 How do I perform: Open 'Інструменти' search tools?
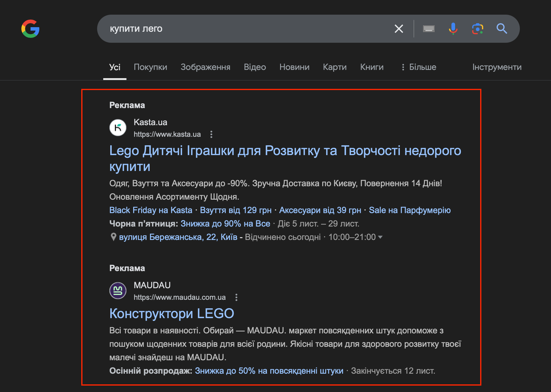[497, 67]
